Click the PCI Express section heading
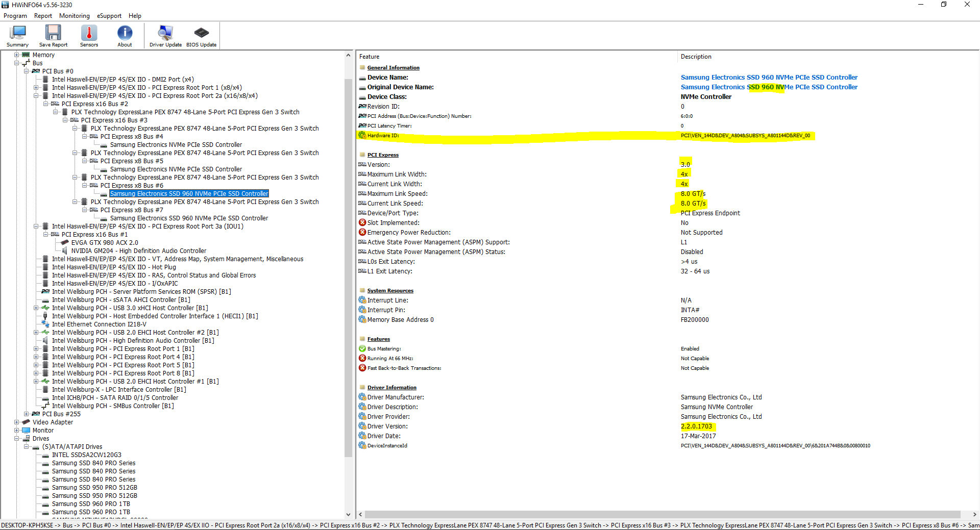980x530 pixels. [x=383, y=155]
